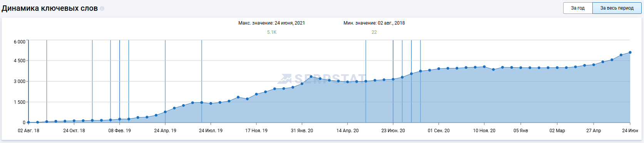Click the "08 Фев. 19" date label
644x143 pixels.
tap(120, 131)
